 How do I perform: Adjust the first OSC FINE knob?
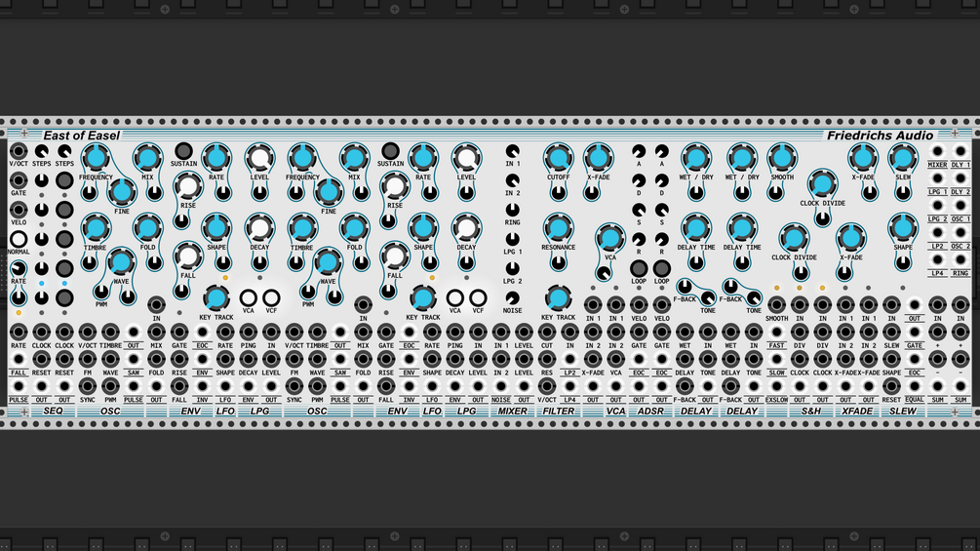121,192
